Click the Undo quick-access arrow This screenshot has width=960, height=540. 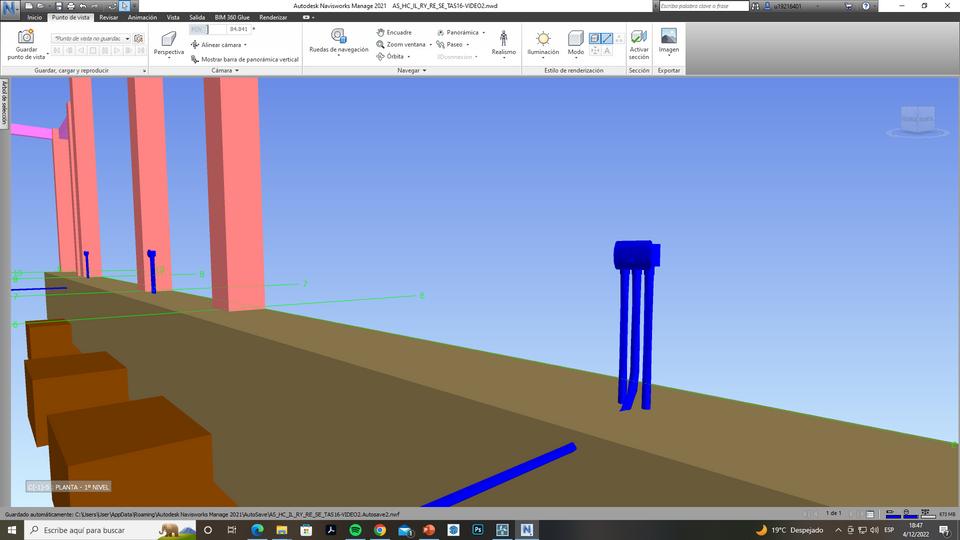coord(83,6)
